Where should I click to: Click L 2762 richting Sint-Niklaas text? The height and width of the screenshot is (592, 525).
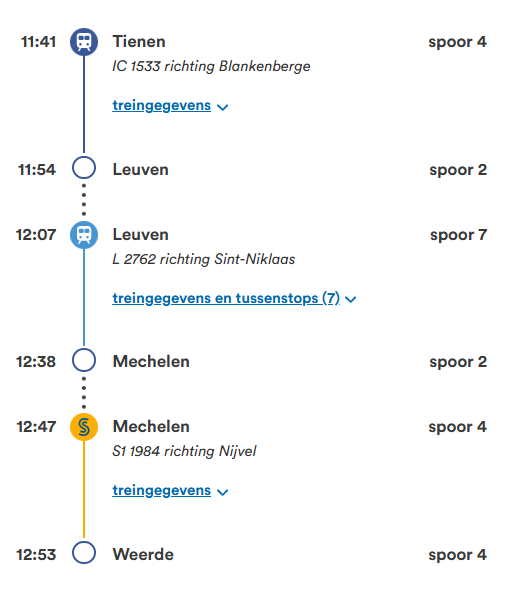tap(204, 259)
